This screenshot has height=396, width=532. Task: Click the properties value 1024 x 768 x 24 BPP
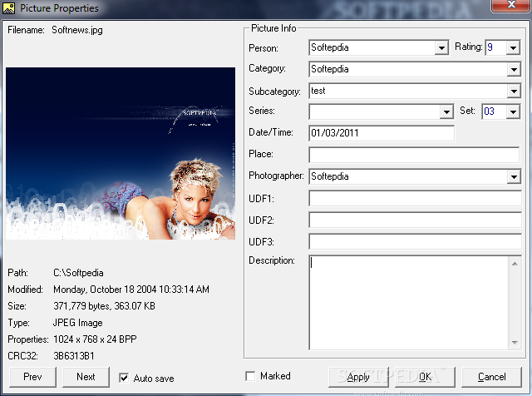(x=95, y=339)
